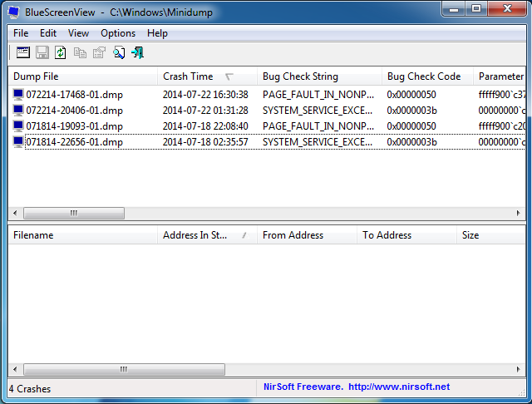Click crash time 2014-07-18 22:08:40
Screen dimensions: 532x404
(x=205, y=126)
